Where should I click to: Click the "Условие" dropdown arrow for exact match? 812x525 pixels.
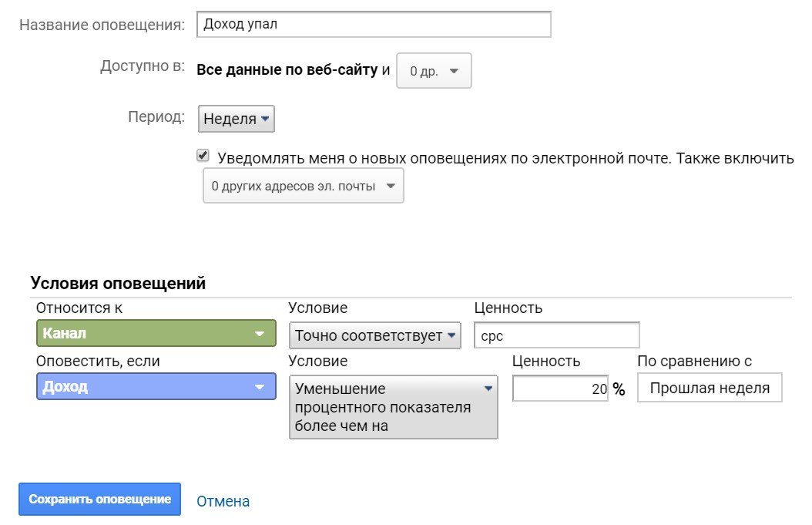[x=453, y=335]
